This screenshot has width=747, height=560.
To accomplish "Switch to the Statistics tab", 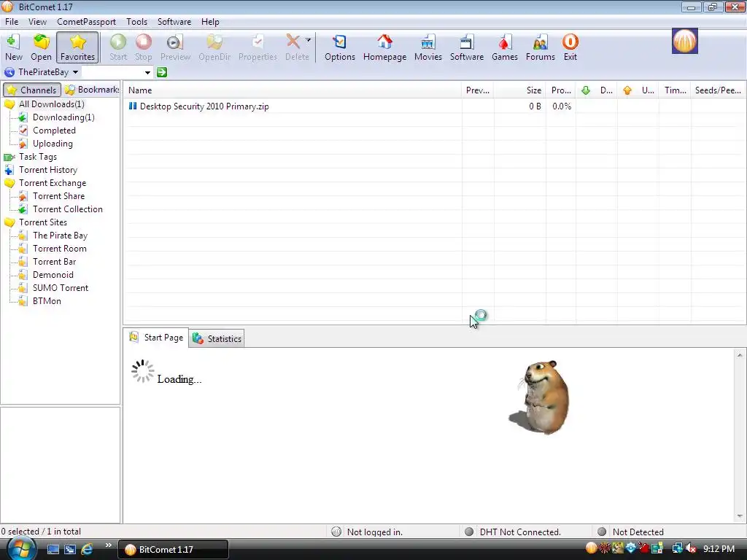I will pos(217,338).
